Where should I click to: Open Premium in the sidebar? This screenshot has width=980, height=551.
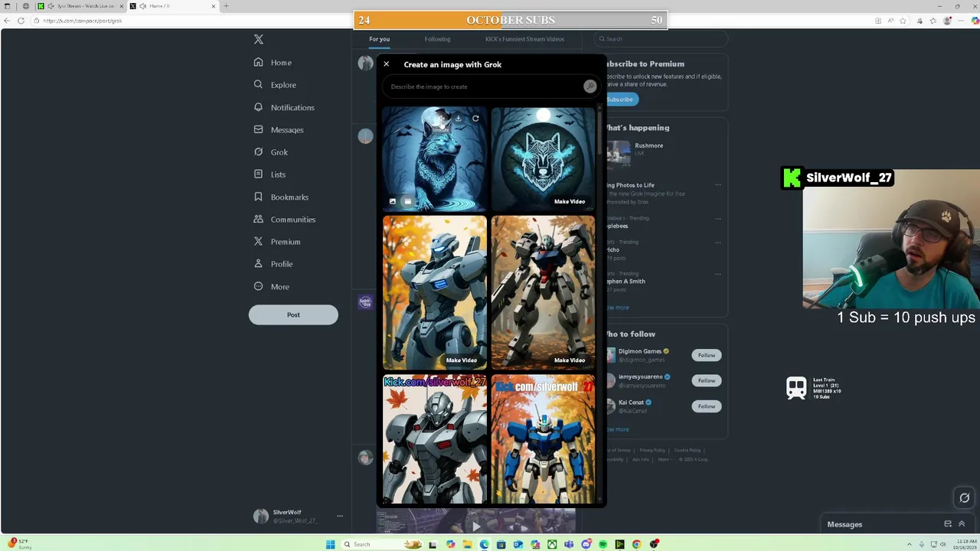tap(276, 242)
